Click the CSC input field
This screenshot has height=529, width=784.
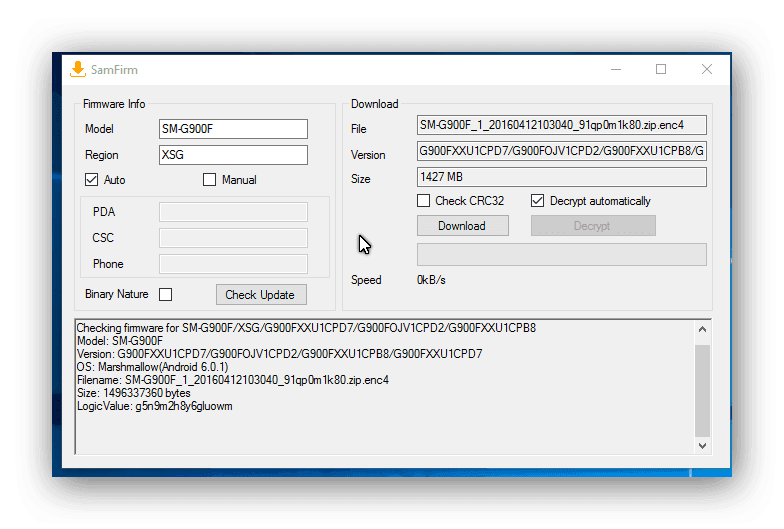pyautogui.click(x=233, y=238)
